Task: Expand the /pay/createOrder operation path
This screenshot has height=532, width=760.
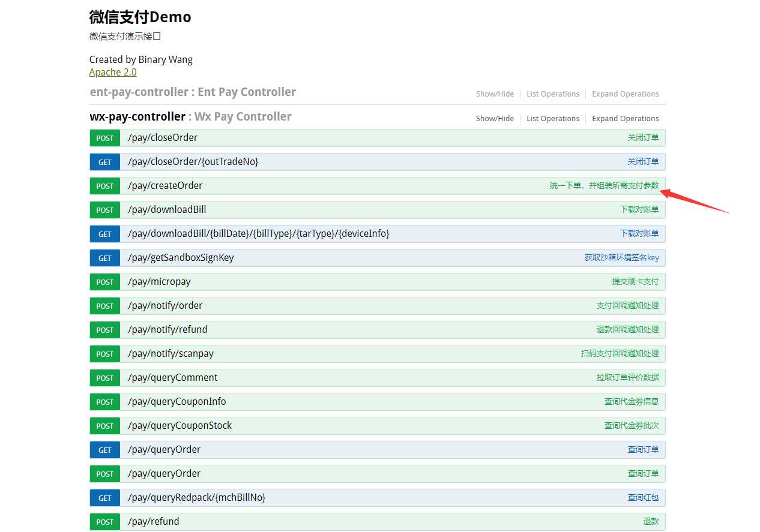Action: coord(165,186)
